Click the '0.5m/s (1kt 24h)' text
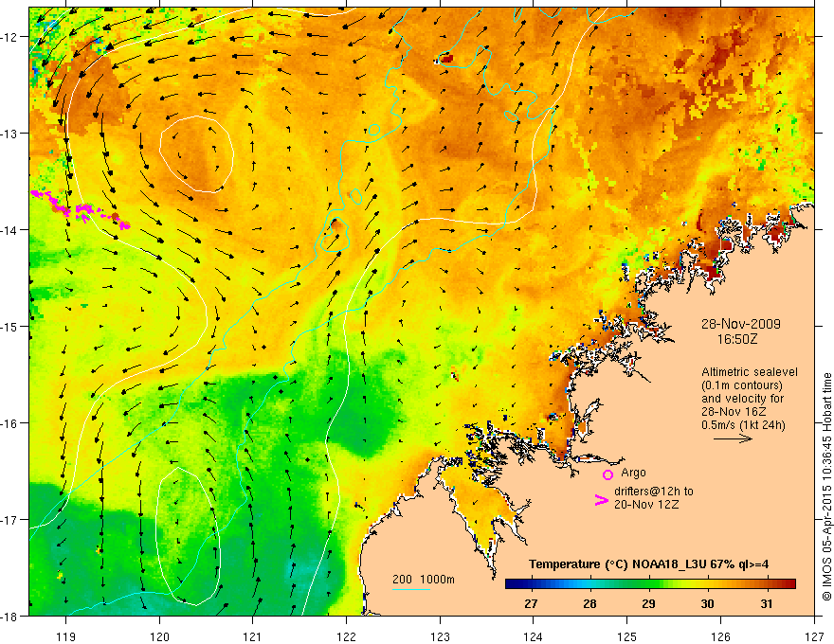 743,424
